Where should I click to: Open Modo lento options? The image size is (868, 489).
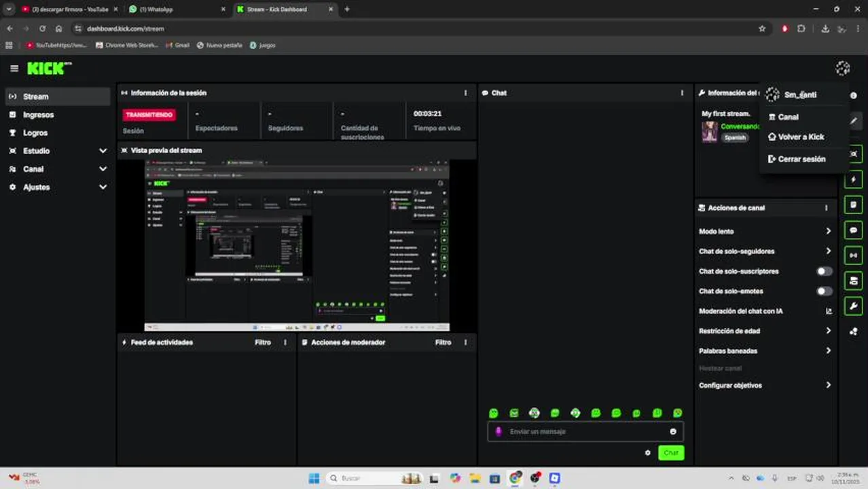click(765, 232)
